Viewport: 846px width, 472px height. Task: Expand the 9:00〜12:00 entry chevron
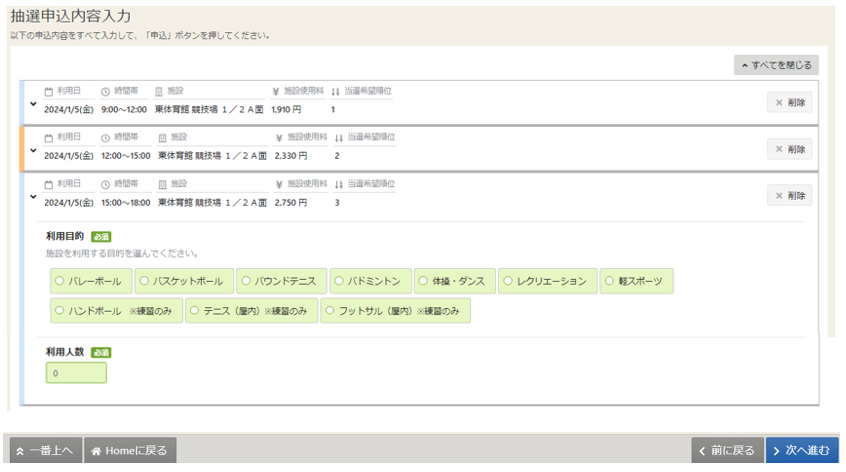click(33, 103)
